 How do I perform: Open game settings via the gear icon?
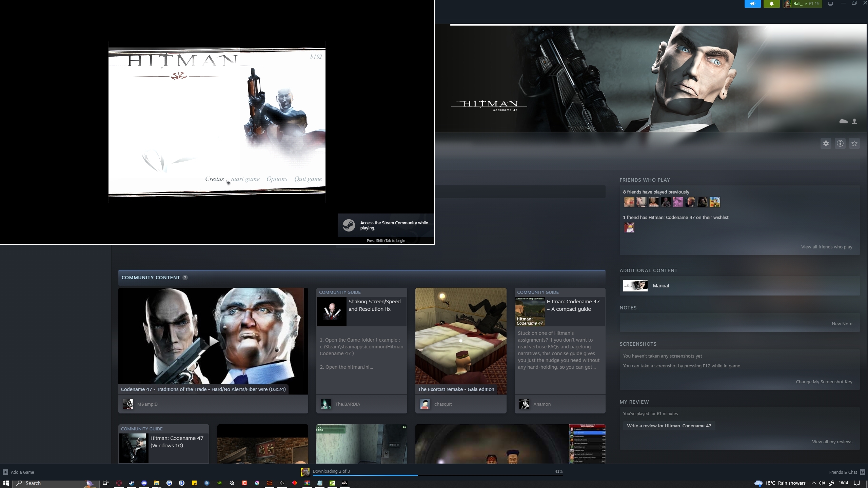pyautogui.click(x=826, y=143)
